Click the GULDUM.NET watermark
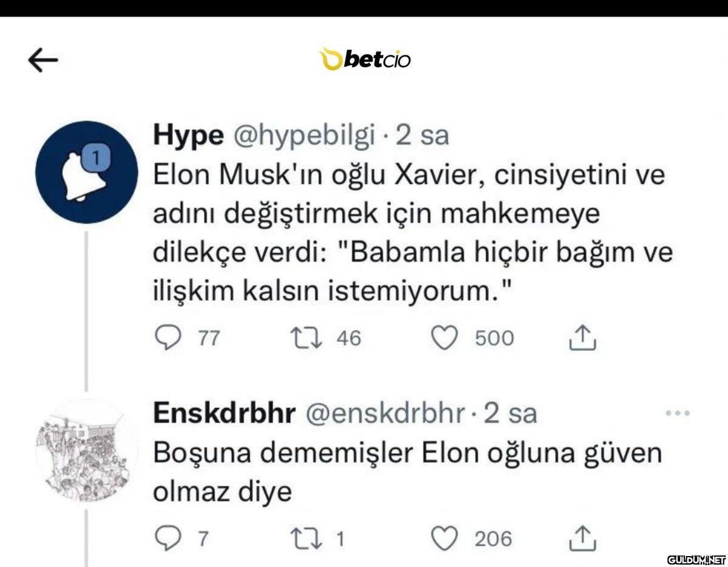Viewport: 728px width, 567px height. (696, 559)
